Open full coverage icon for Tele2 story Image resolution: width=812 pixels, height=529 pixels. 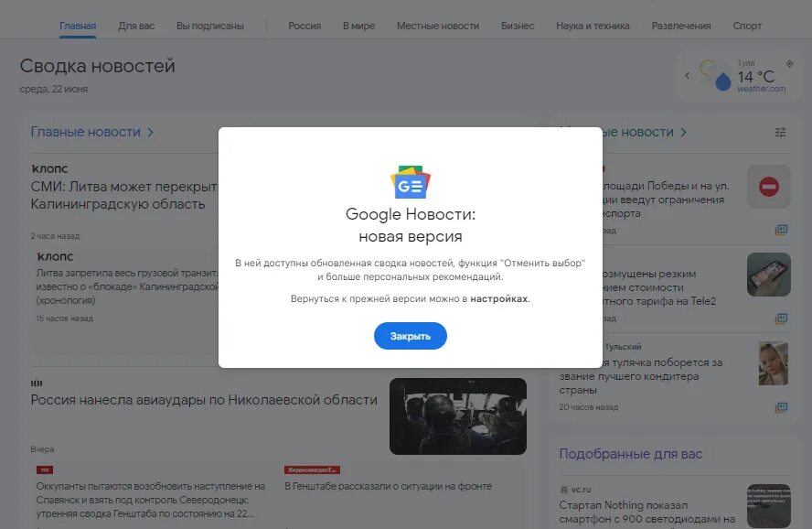tap(781, 318)
